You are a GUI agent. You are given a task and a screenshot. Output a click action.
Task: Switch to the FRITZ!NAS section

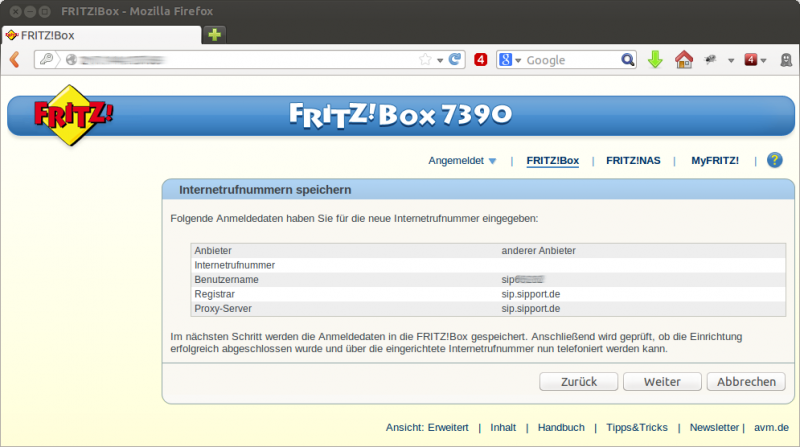point(633,161)
